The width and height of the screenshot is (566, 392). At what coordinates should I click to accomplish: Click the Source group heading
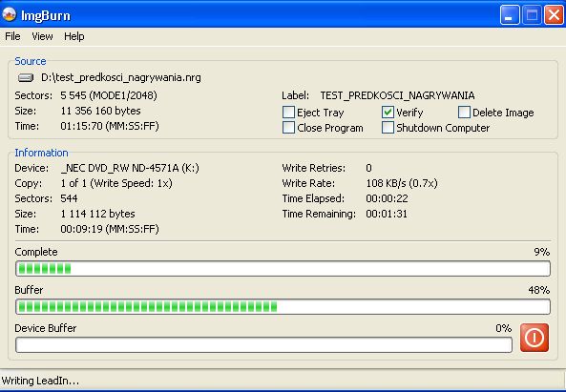pos(31,61)
